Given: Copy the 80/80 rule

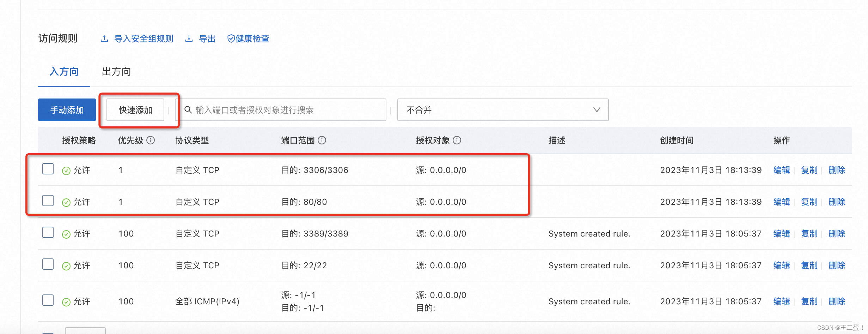Looking at the screenshot, I should pos(809,202).
